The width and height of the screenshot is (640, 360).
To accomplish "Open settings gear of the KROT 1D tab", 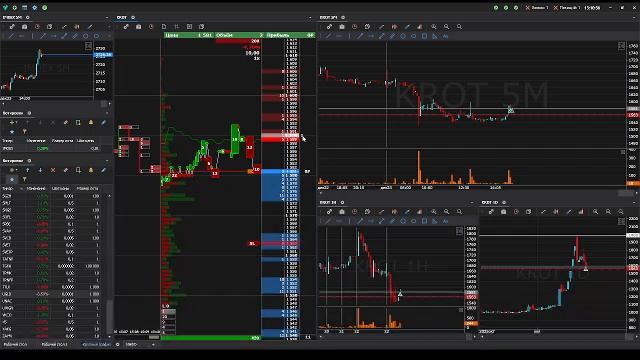I will [x=504, y=202].
